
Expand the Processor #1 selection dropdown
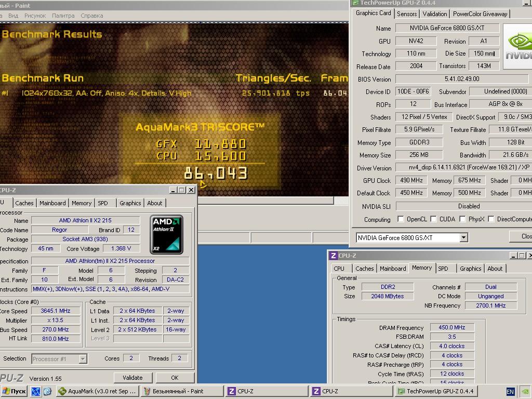(83, 358)
